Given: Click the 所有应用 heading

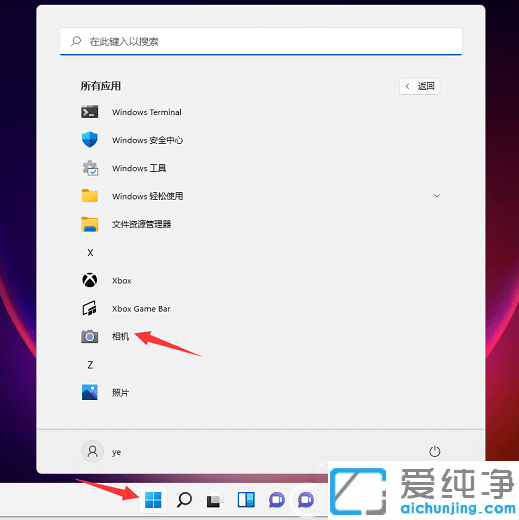Looking at the screenshot, I should click(x=101, y=86).
